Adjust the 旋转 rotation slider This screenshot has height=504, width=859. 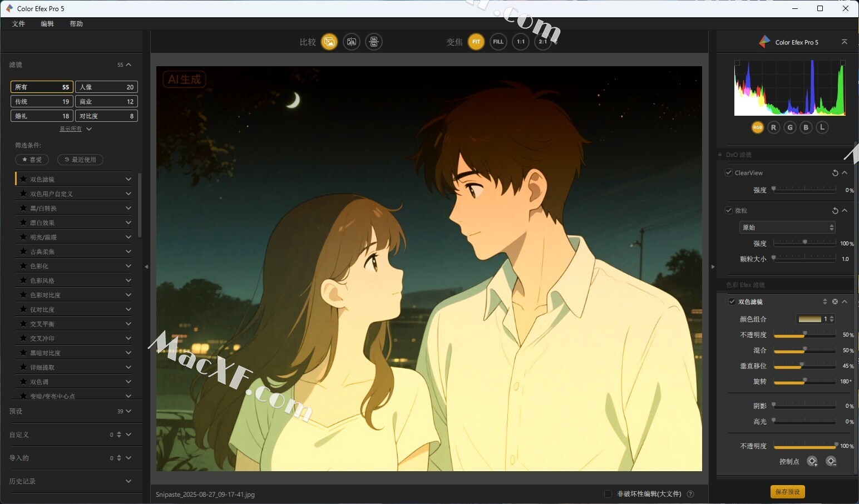point(804,381)
